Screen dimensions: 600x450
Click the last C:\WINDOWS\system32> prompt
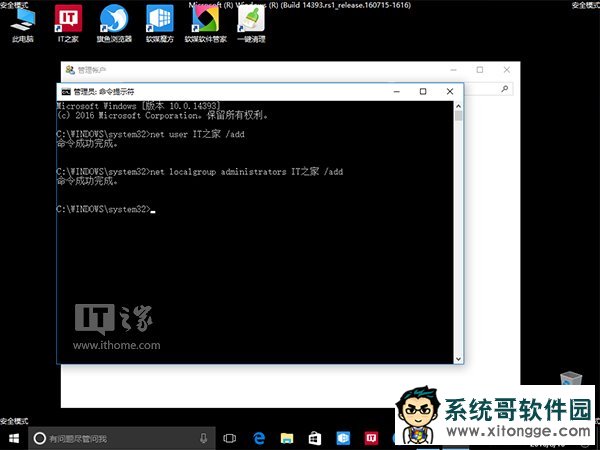[103, 209]
